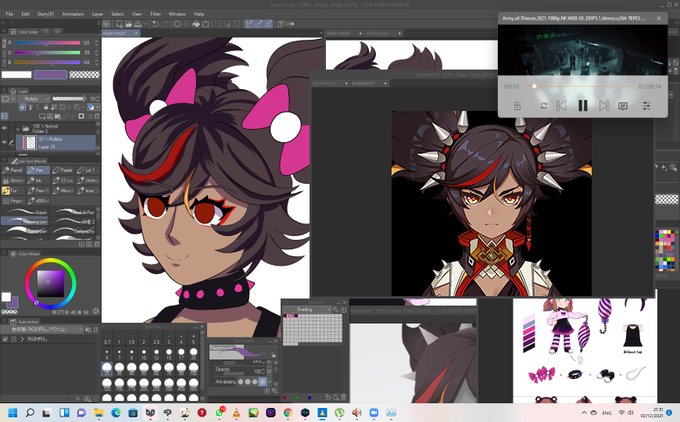Open the Window menu
The width and height of the screenshot is (680, 422).
[x=177, y=14]
